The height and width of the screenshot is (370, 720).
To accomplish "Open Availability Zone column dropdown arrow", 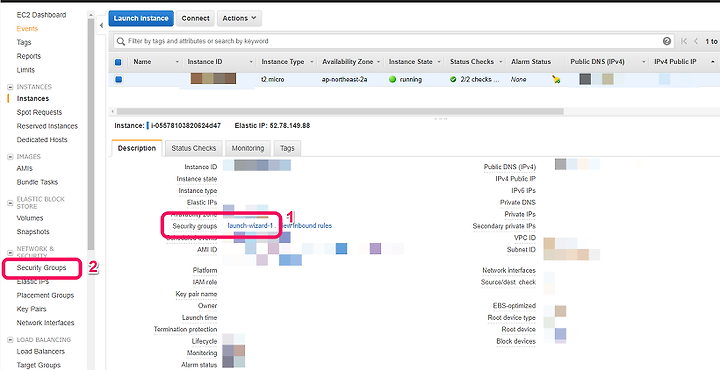I will point(378,62).
